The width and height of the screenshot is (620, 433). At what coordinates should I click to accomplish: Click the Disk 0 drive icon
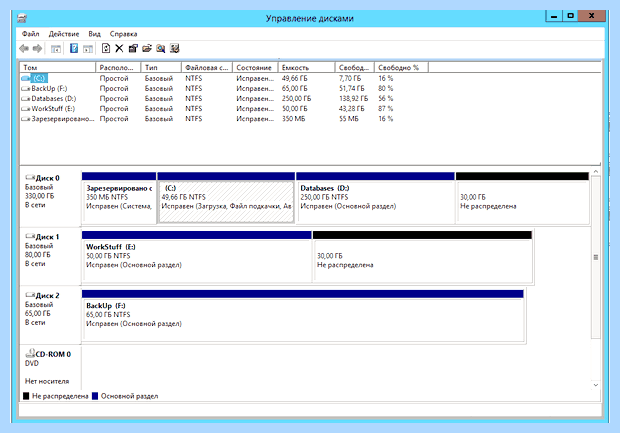point(30,178)
